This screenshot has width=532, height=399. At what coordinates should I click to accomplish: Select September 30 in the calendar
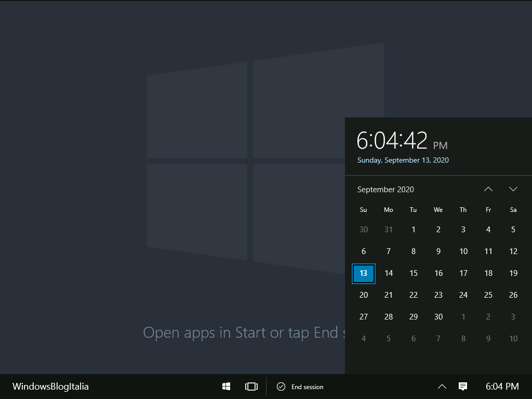pos(438,317)
